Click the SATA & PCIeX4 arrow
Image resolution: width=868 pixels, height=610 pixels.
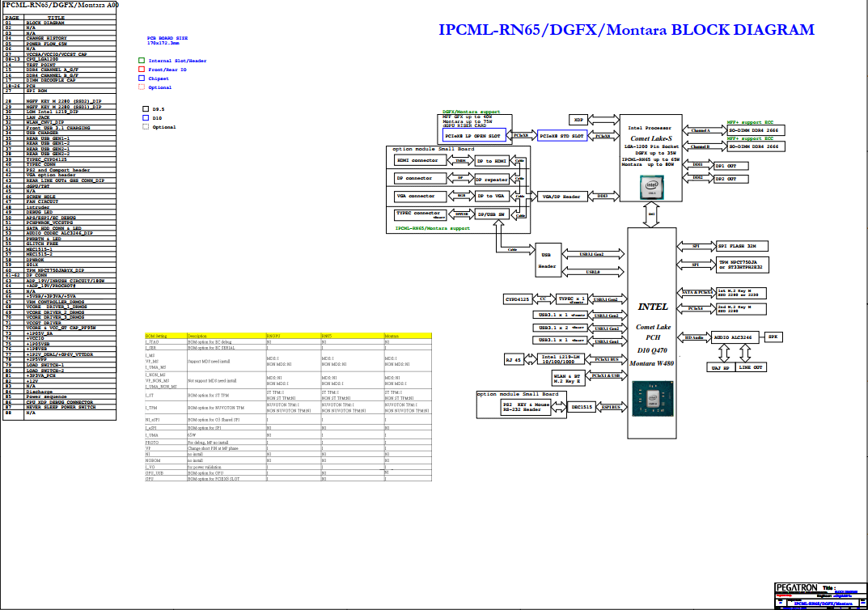[697, 292]
